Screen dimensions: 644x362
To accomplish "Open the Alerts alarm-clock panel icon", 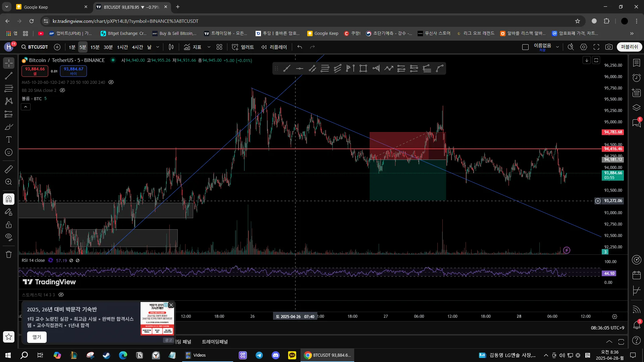I will click(636, 78).
